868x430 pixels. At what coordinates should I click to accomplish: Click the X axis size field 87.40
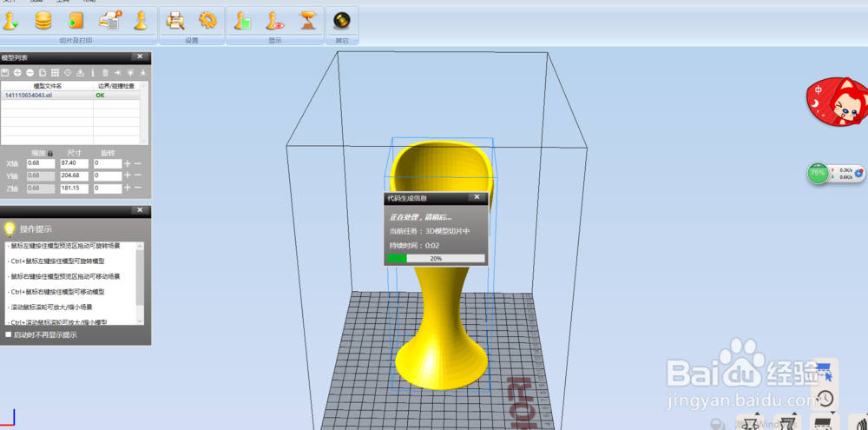tap(74, 164)
